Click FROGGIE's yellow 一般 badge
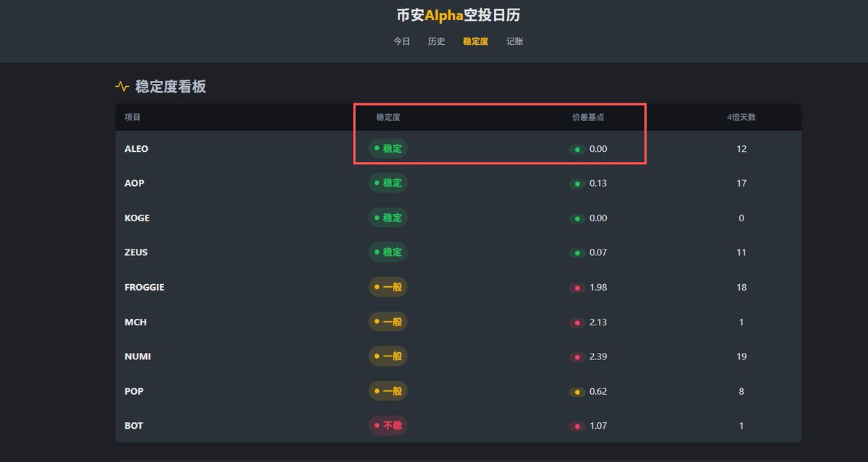This screenshot has height=462, width=868. pyautogui.click(x=388, y=287)
